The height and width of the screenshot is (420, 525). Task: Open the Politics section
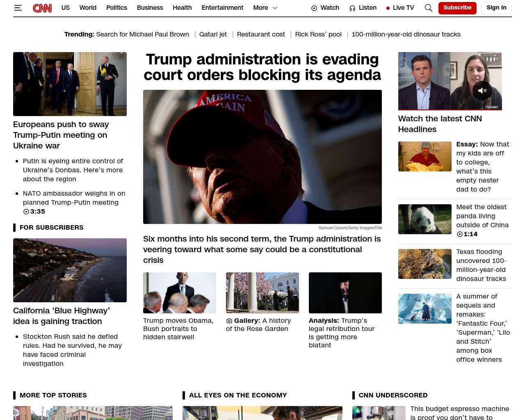116,8
